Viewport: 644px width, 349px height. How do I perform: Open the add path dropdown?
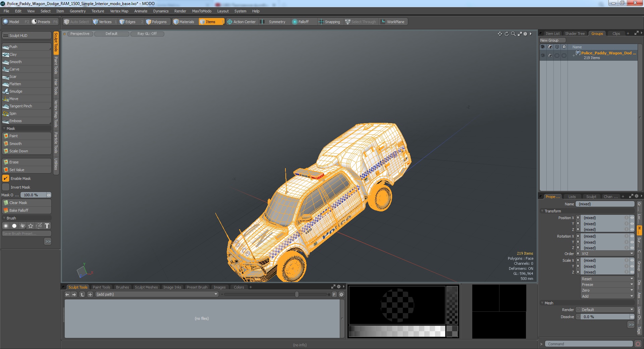[x=157, y=294]
